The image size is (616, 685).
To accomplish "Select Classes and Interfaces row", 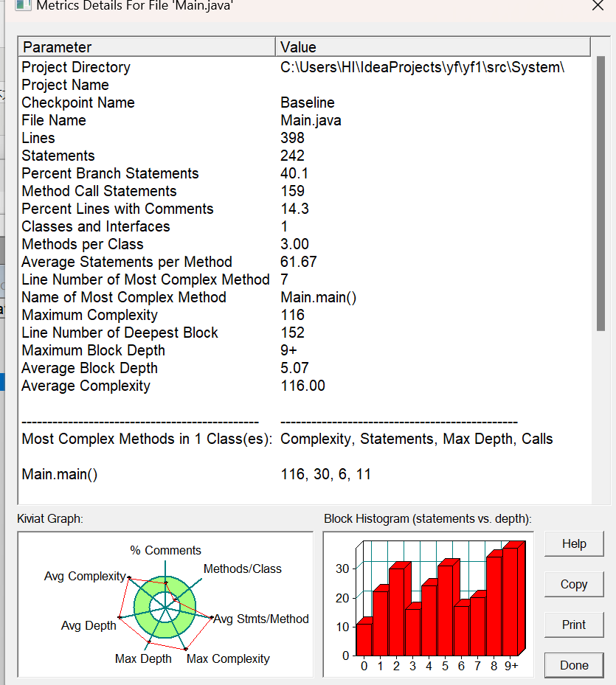I will pyautogui.click(x=304, y=226).
